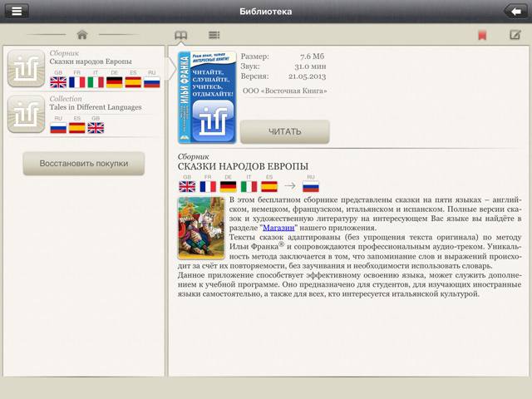Image resolution: width=532 pixels, height=399 pixels.
Task: Tap the Puss in Boots illustration
Action: tap(201, 228)
